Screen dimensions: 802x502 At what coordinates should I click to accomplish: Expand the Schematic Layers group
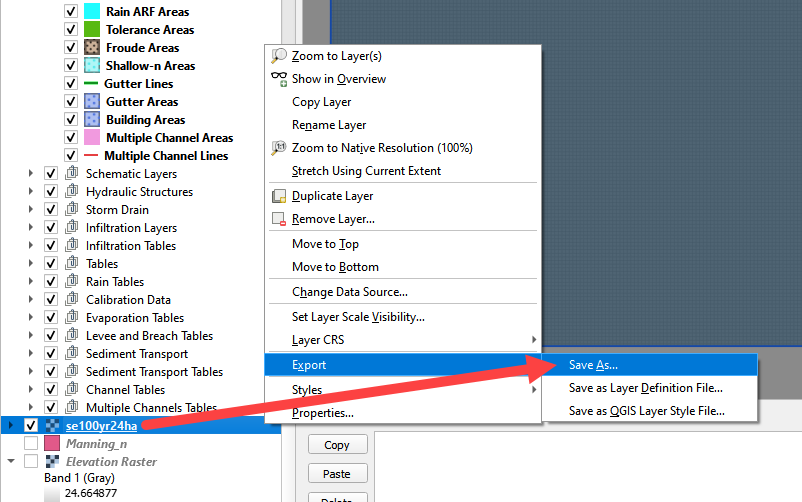(33, 174)
